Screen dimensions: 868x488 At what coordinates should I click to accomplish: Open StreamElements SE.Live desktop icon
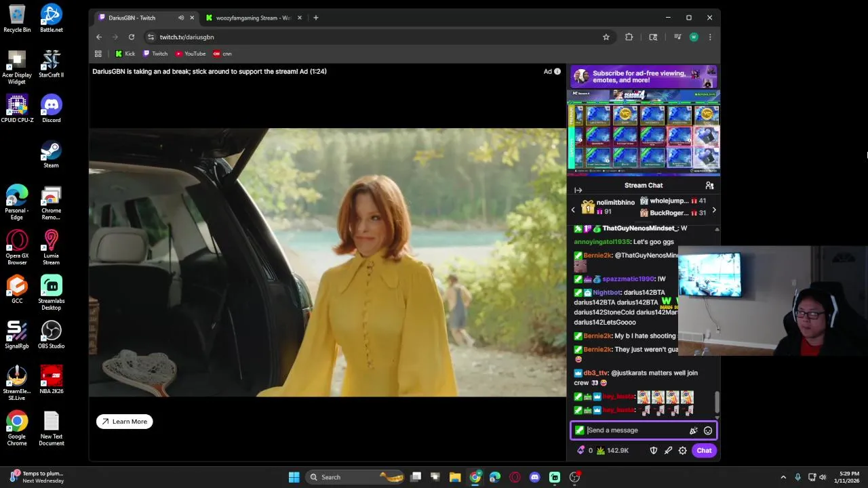pos(17,383)
